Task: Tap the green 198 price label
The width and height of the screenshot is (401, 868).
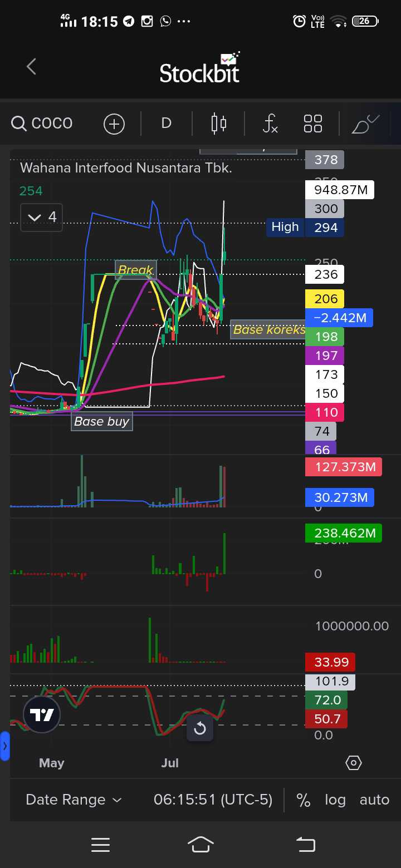Action: click(325, 337)
